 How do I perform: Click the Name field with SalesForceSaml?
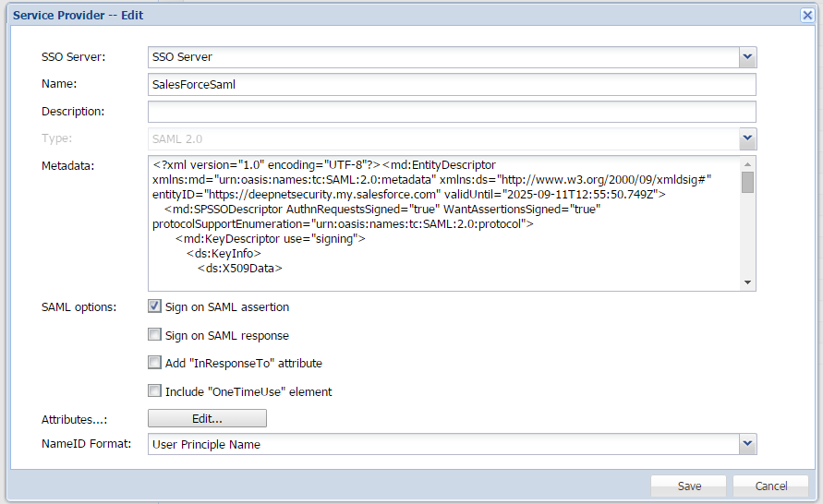point(451,84)
